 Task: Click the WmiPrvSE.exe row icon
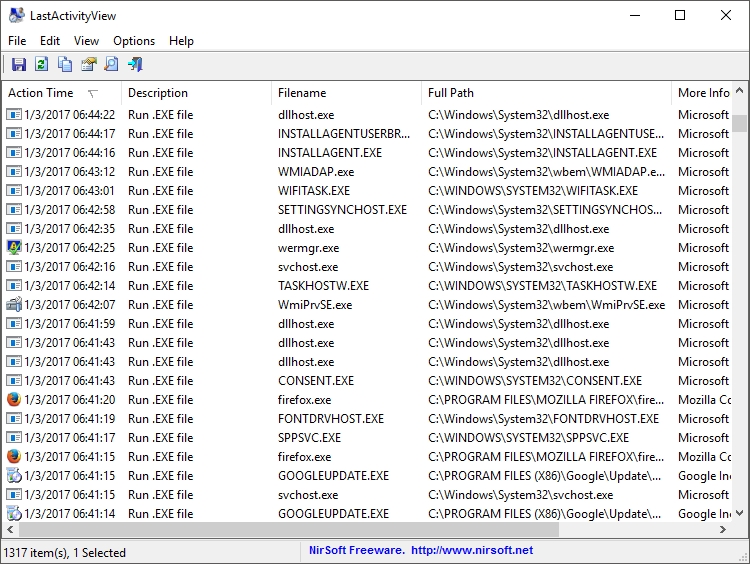14,304
